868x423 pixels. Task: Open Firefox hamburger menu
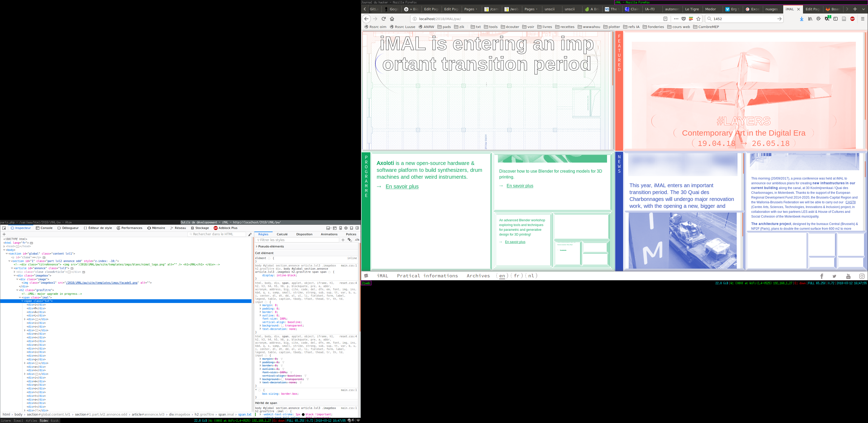(x=863, y=19)
